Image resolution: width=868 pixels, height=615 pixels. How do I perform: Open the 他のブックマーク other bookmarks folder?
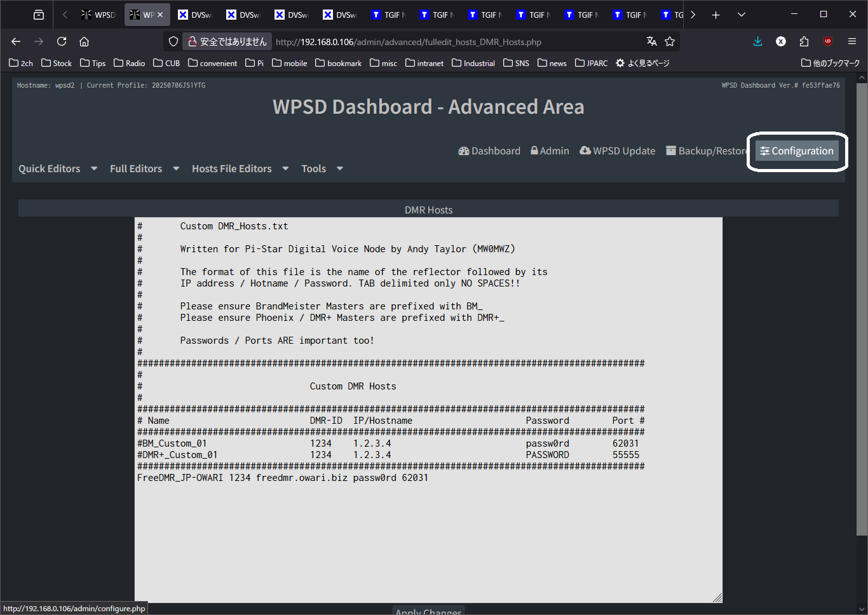pyautogui.click(x=831, y=63)
